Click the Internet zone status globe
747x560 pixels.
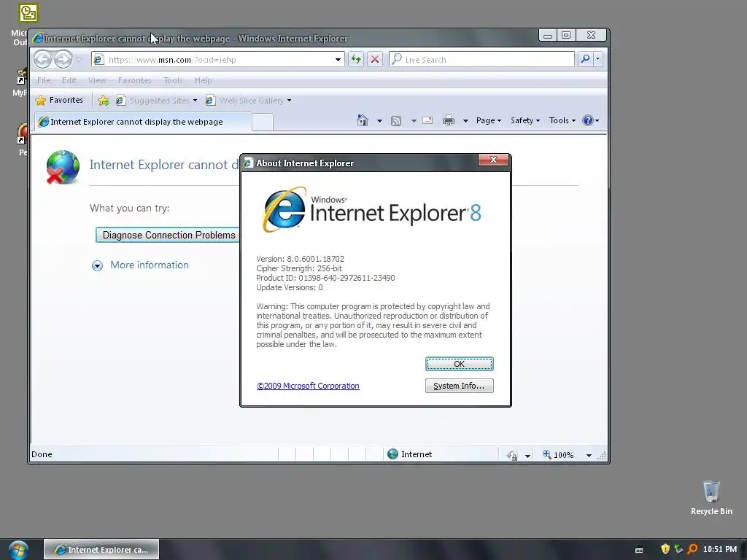click(392, 454)
